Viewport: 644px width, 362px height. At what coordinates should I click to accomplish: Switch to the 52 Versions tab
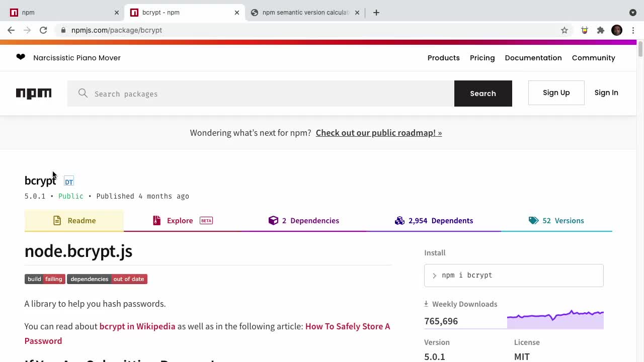point(556,221)
